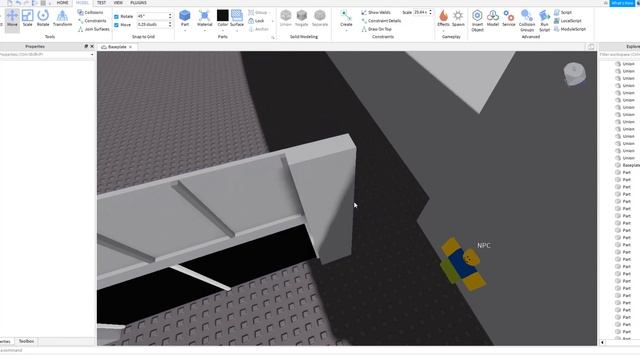Open the PLUGINS ribbon tab

click(138, 3)
